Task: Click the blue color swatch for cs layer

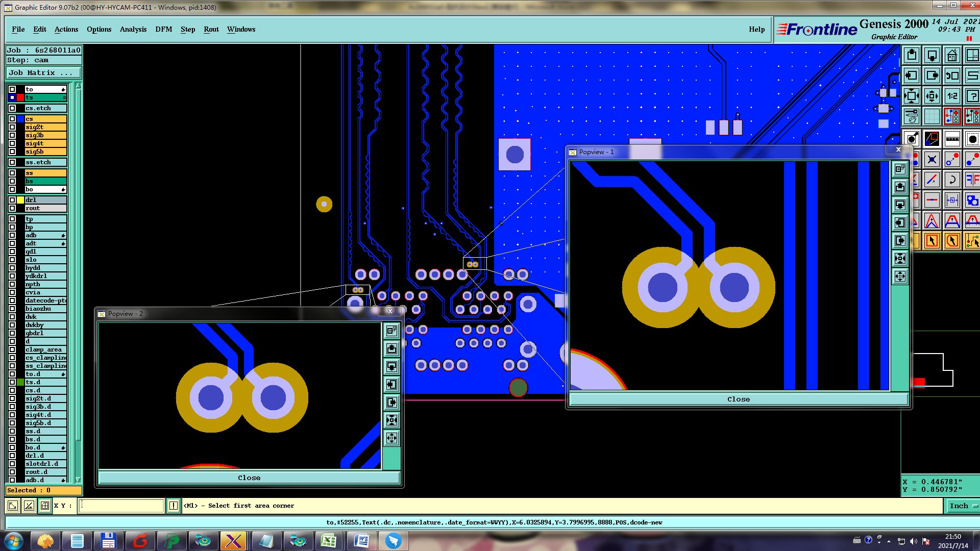Action: (x=20, y=119)
